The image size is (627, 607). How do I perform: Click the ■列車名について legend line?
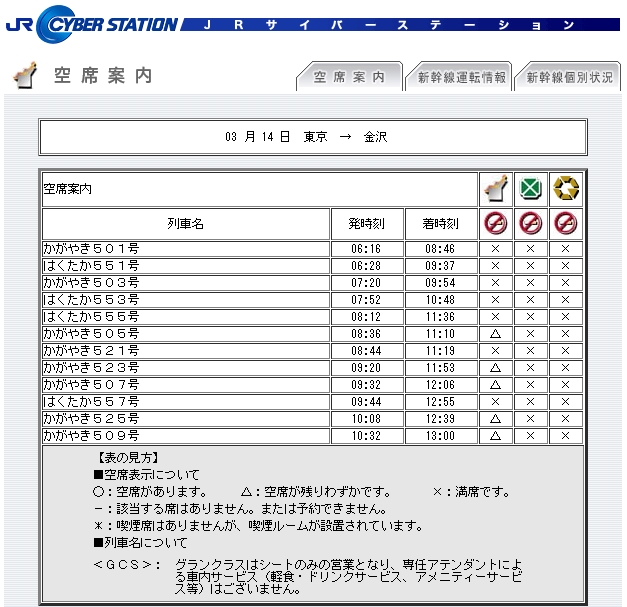(x=140, y=543)
